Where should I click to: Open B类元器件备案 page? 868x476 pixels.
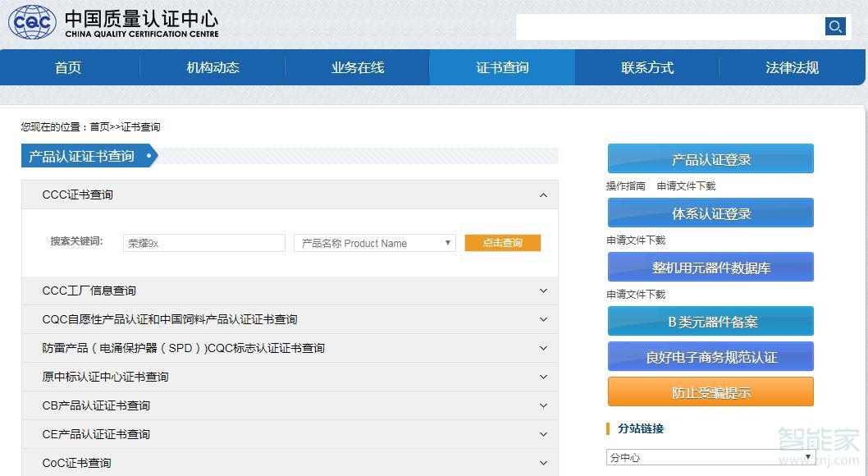(710, 321)
